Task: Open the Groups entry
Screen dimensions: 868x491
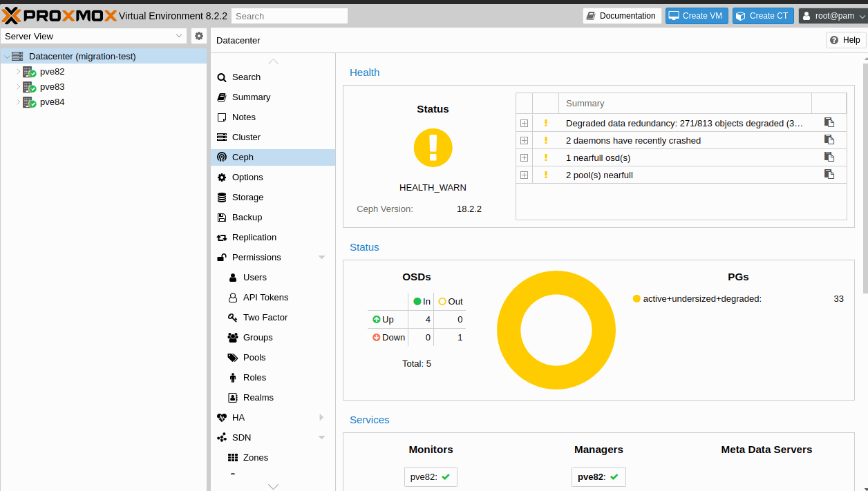Action: point(273,338)
